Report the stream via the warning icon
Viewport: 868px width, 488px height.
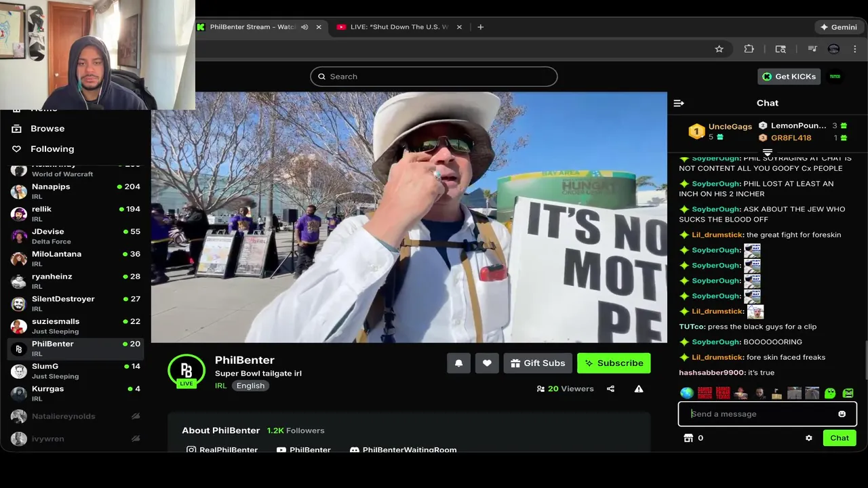639,389
